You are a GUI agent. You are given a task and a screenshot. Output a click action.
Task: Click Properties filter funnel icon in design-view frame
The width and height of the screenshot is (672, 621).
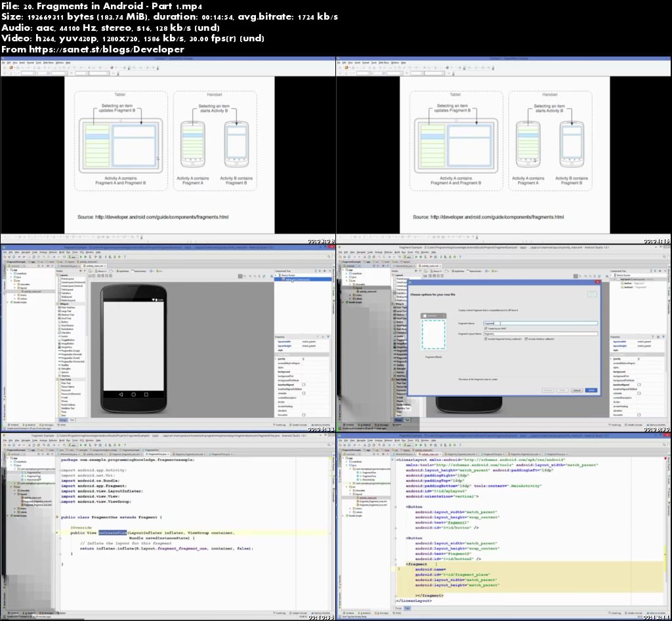[328, 336]
